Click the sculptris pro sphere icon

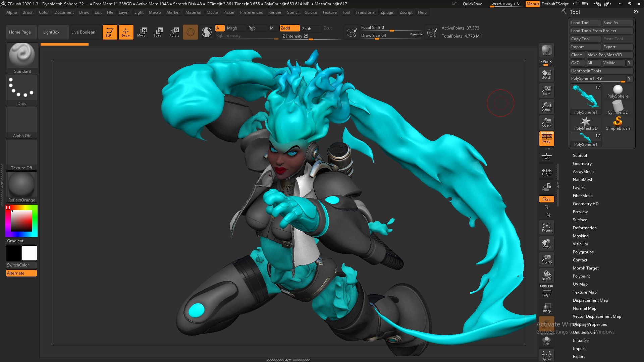[x=191, y=32]
